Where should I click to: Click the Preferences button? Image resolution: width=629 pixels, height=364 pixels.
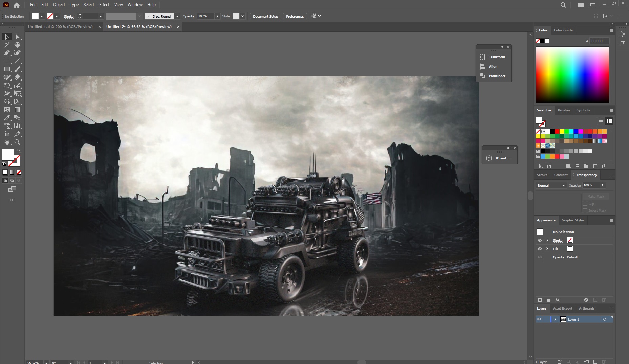(295, 16)
